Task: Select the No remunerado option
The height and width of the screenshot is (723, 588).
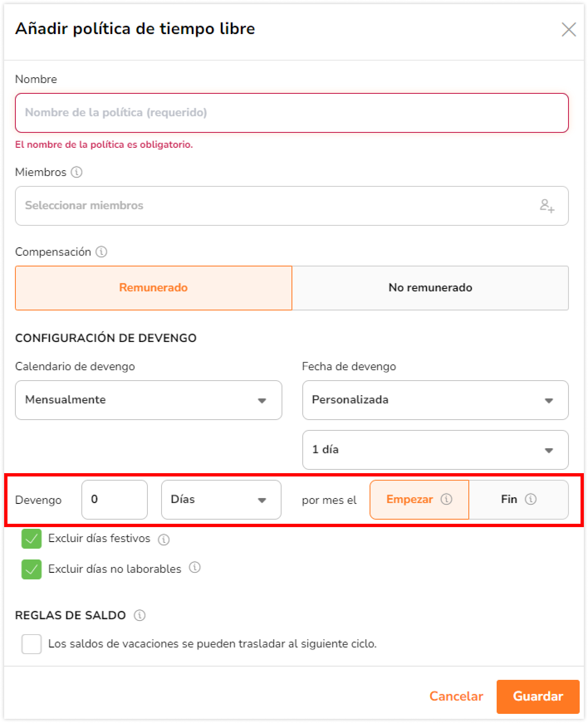Action: coord(430,288)
